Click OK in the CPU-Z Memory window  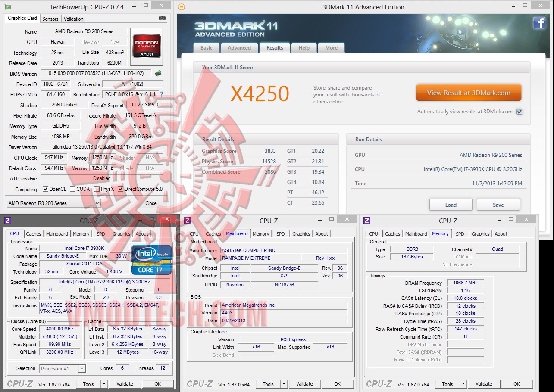point(517,384)
